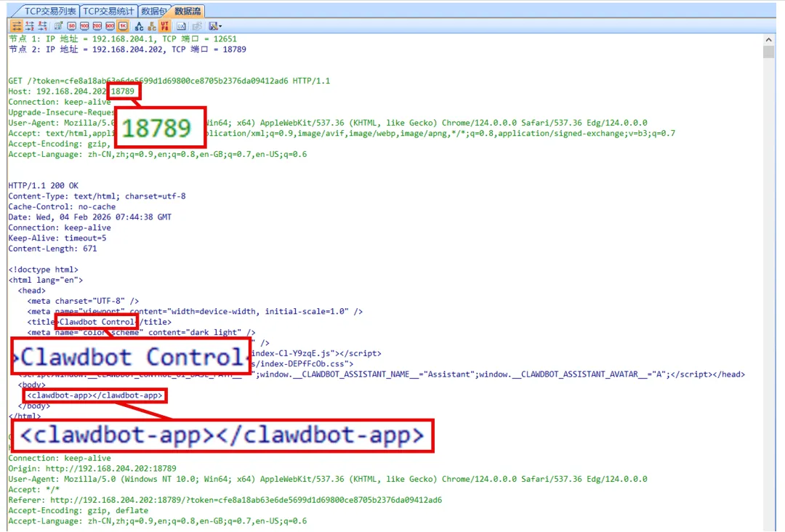Click the 'Keep-Alive: timeout=5' line
The image size is (785, 532).
click(x=57, y=238)
